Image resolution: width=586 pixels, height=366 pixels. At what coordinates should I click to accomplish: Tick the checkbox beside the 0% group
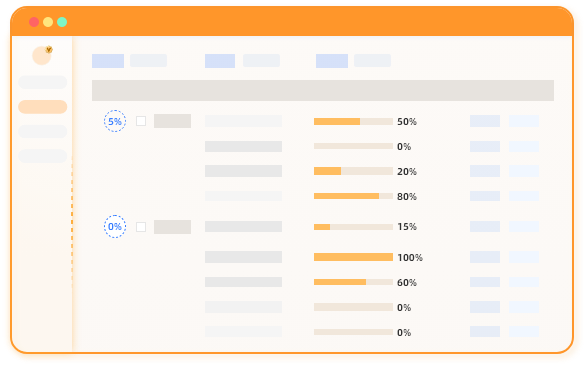pyautogui.click(x=141, y=227)
